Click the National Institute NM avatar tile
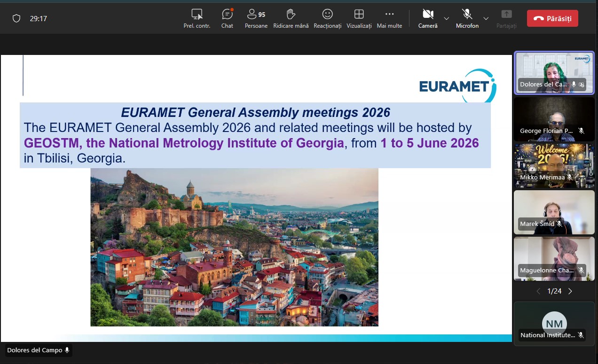598x364 pixels. (x=554, y=324)
